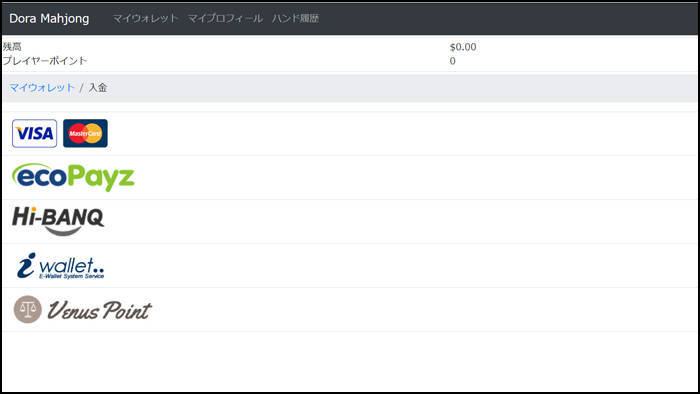Go back via マイウォレット breadcrumb link

tap(42, 87)
